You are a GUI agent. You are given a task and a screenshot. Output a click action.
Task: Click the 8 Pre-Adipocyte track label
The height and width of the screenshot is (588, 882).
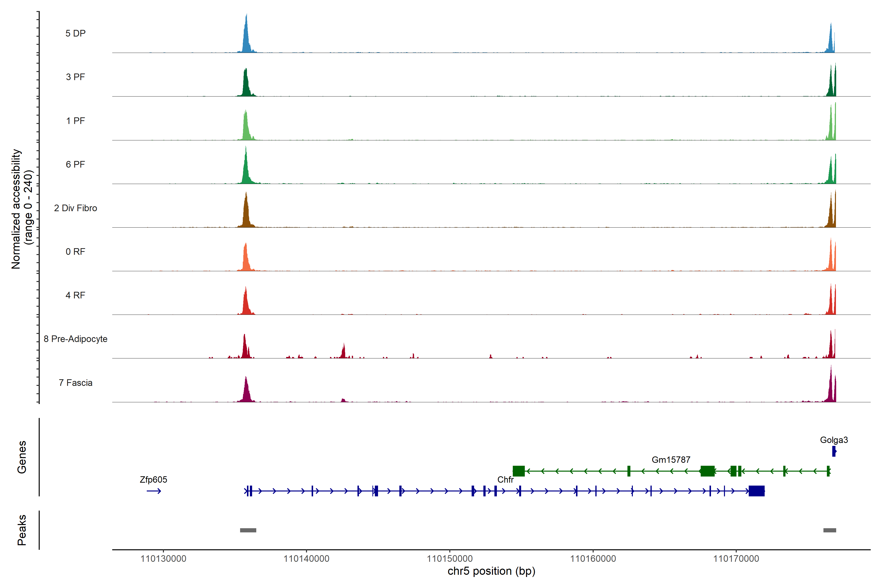point(75,339)
